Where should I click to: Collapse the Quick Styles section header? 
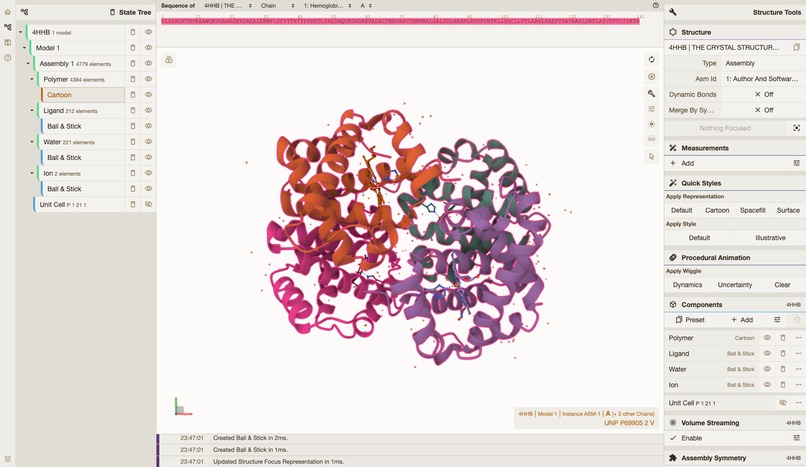coord(735,183)
